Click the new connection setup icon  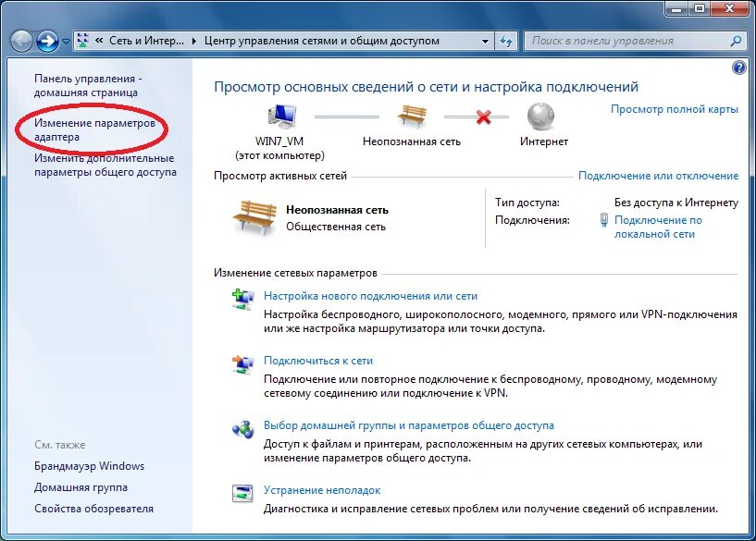click(x=242, y=299)
